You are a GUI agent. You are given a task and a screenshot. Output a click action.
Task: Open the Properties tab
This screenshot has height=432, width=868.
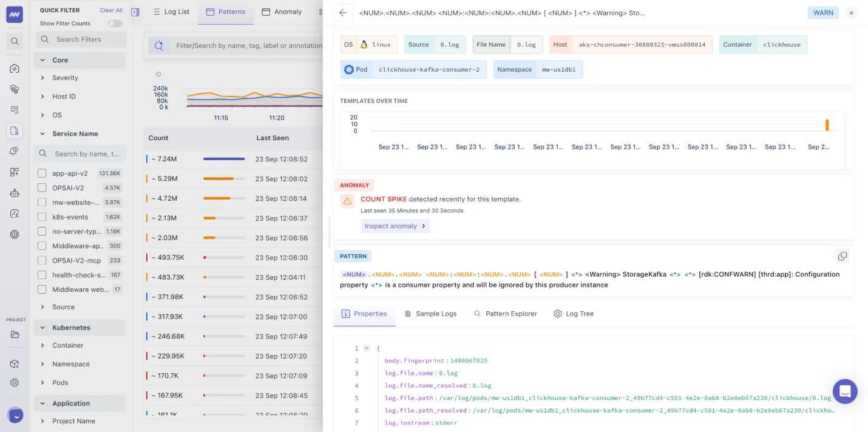pos(364,314)
